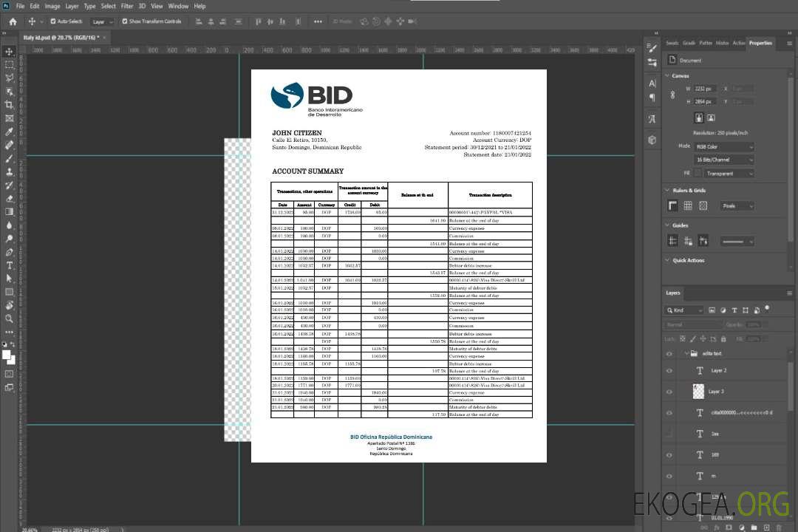Switch to the Properties tab
798x532 pixels.
760,43
